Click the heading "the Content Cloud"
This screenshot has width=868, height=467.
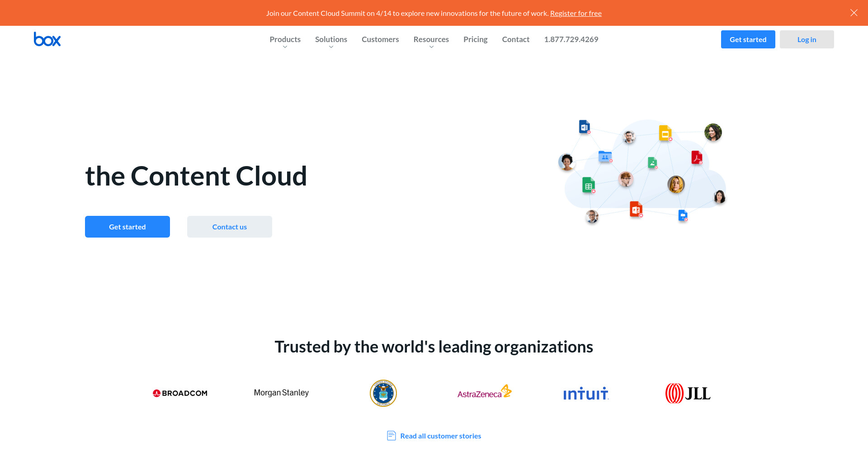196,176
